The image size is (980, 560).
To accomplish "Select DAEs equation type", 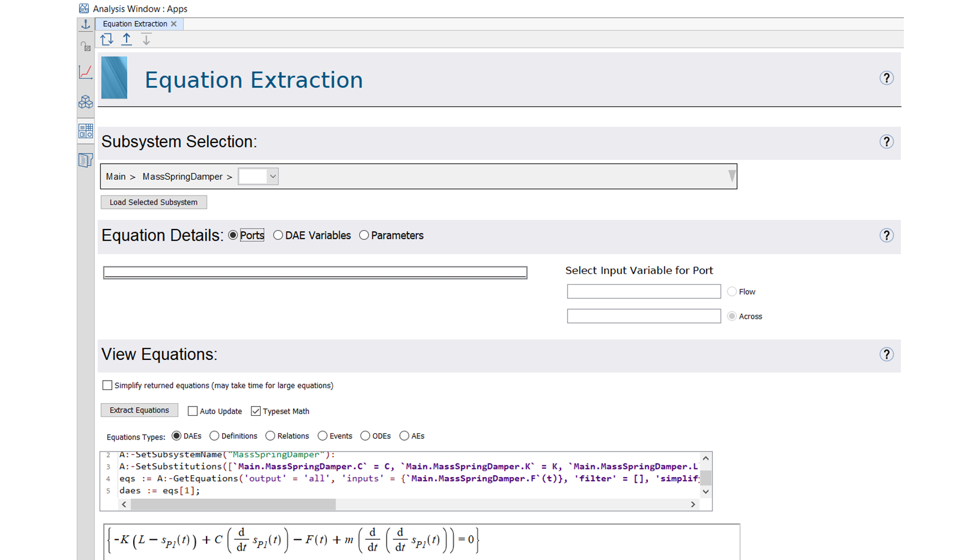I will click(x=177, y=436).
